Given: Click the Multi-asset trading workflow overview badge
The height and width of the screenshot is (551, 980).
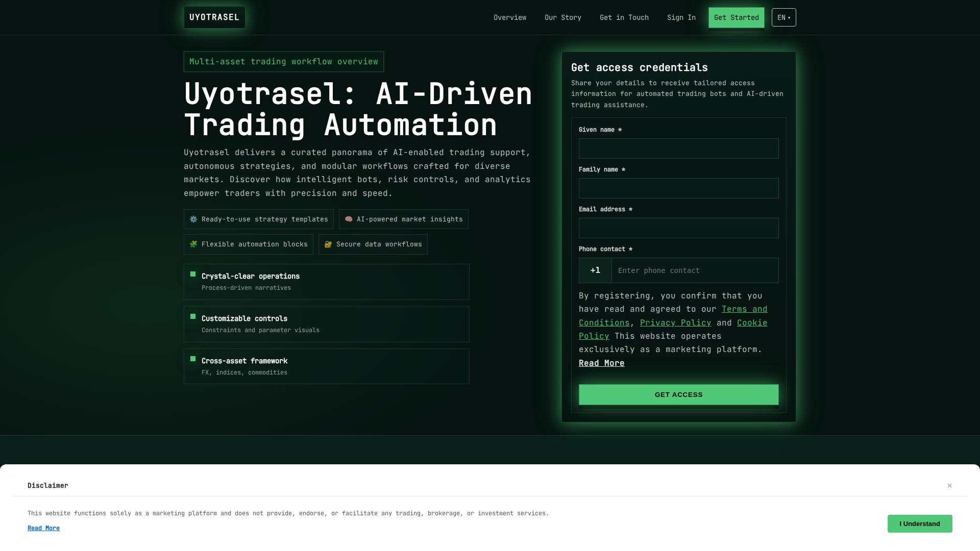Looking at the screenshot, I should [x=283, y=62].
